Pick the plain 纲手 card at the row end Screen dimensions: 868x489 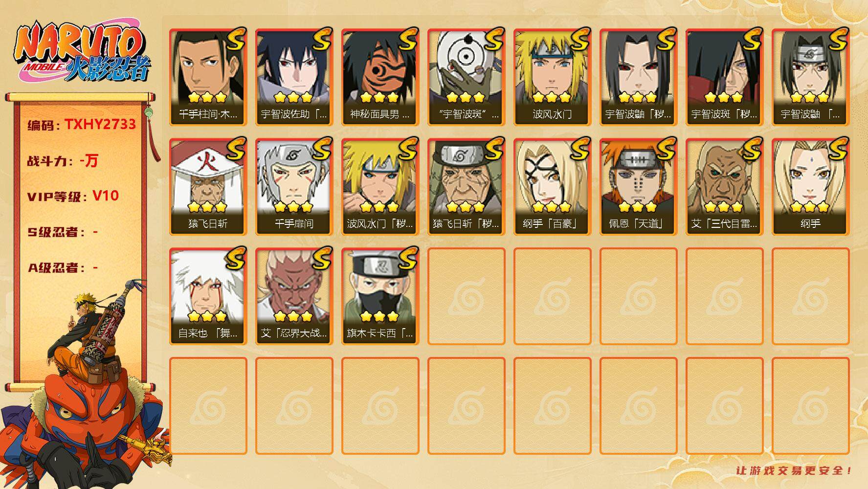(810, 187)
